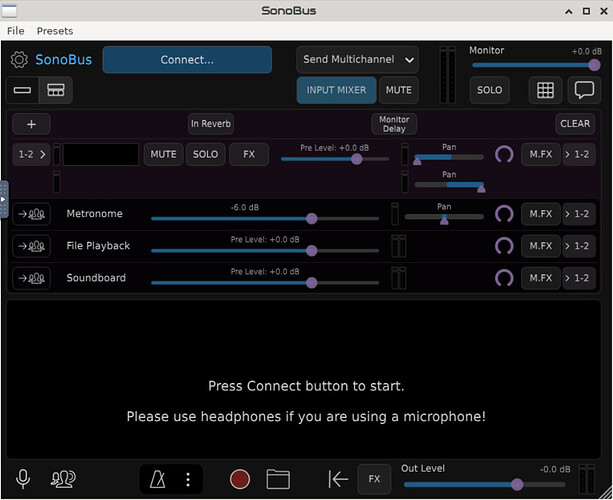The width and height of the screenshot is (613, 500).
Task: Open the side panel handle on left edge
Action: 4,199
